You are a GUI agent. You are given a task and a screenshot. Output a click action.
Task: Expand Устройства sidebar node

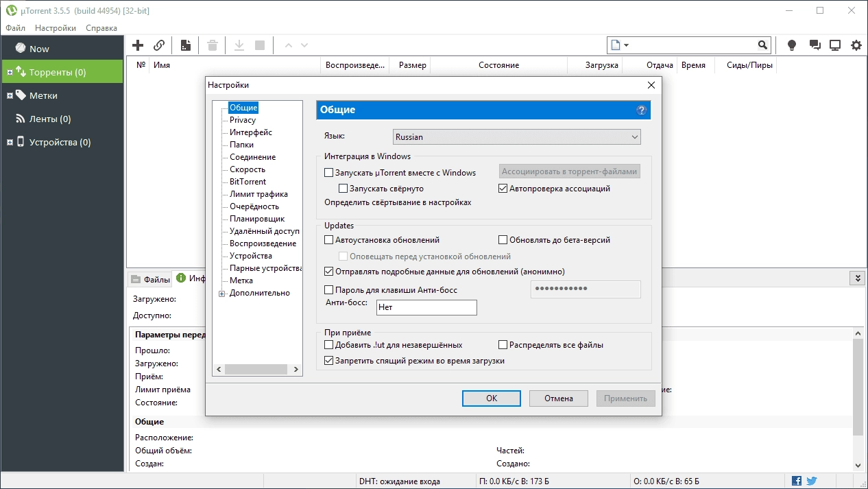[x=10, y=143]
